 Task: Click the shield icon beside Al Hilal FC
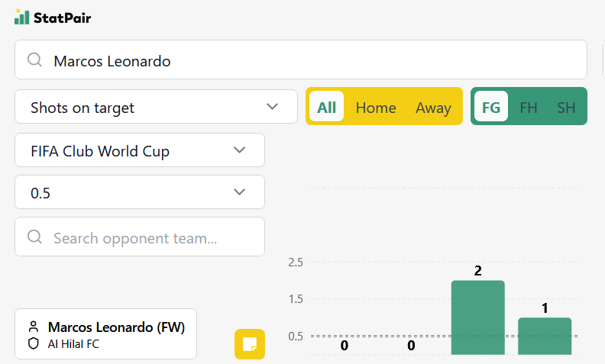(x=34, y=343)
